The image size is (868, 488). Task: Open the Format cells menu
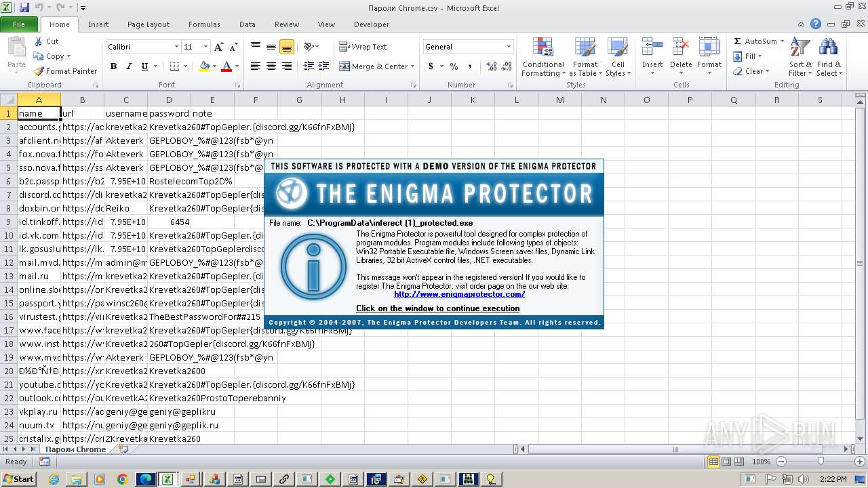point(709,57)
